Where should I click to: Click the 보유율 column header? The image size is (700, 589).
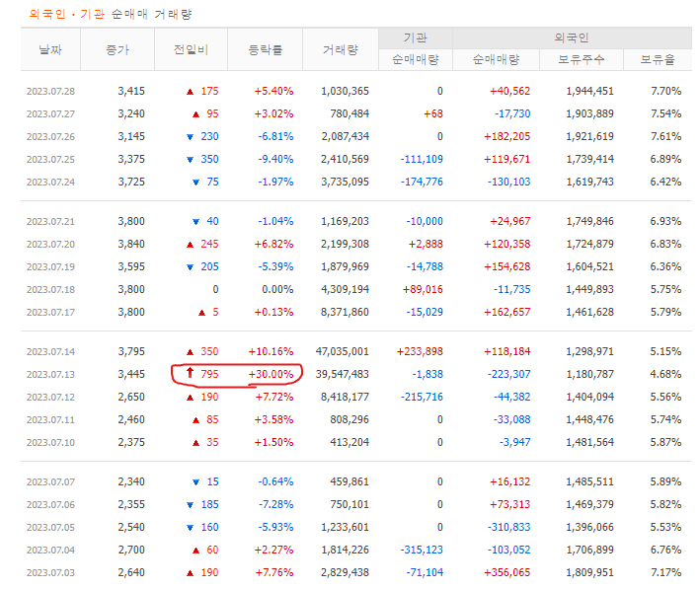(x=658, y=60)
